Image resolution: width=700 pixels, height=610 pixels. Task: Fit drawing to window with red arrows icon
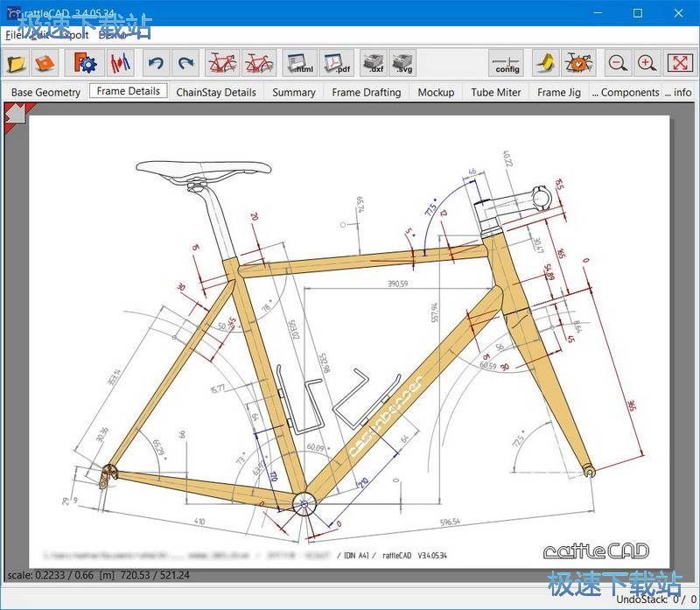coord(680,63)
